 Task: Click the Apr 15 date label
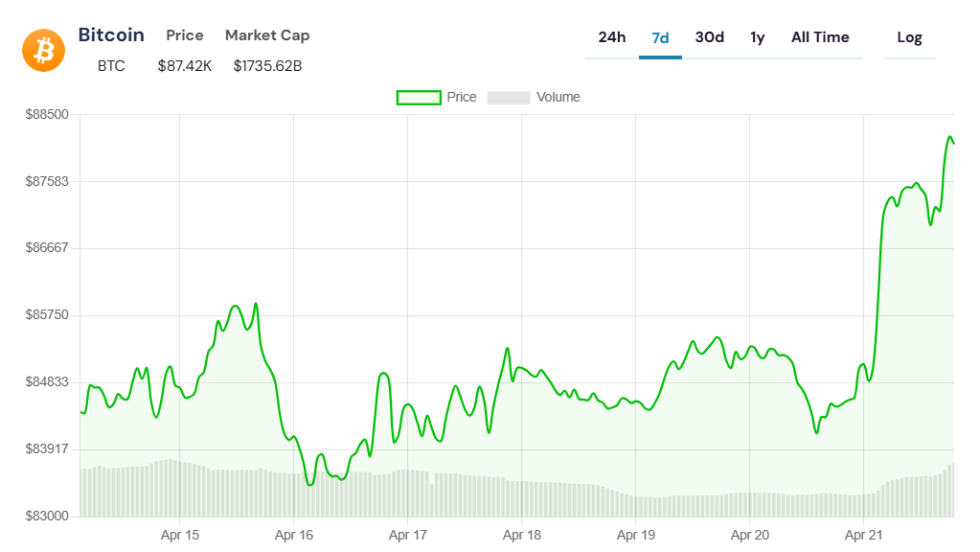pos(180,535)
